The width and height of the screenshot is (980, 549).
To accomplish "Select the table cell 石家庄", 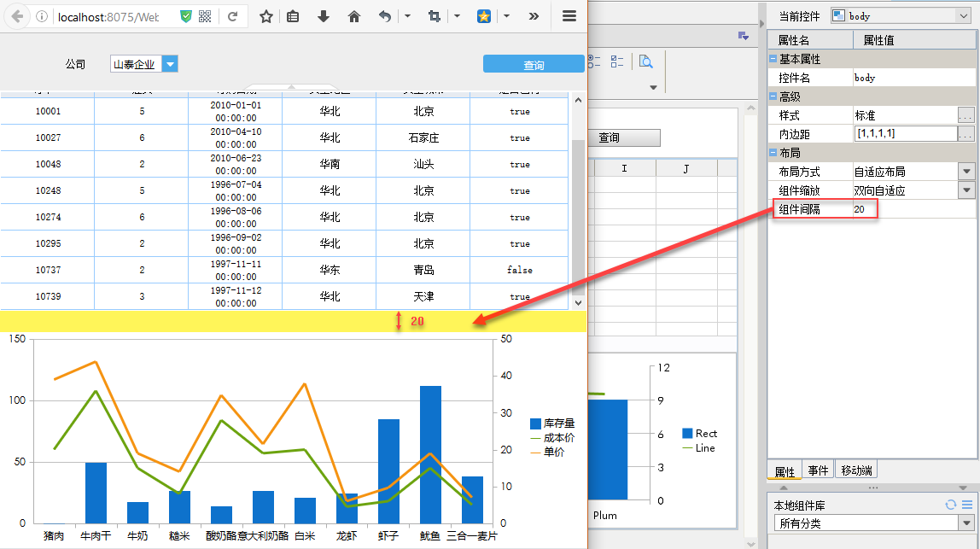I will click(x=423, y=137).
